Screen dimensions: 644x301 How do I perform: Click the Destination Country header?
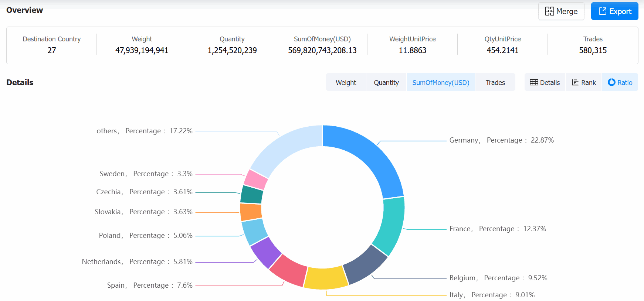52,39
